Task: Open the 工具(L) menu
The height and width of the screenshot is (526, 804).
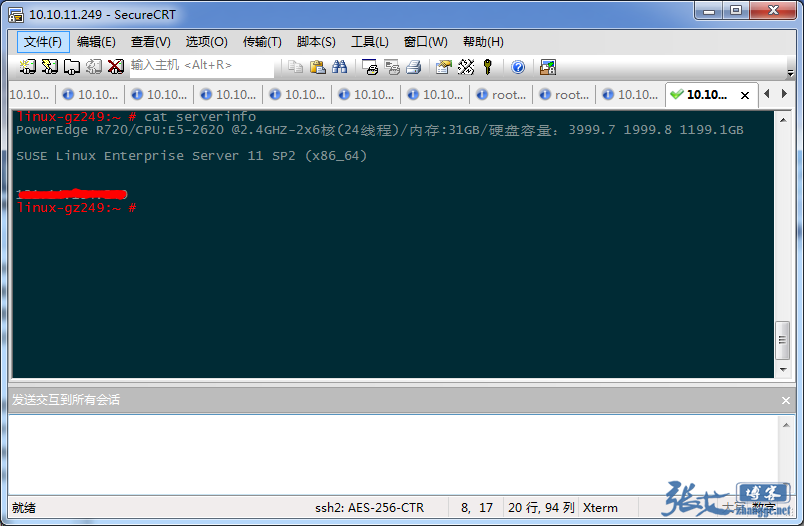Action: [370, 42]
